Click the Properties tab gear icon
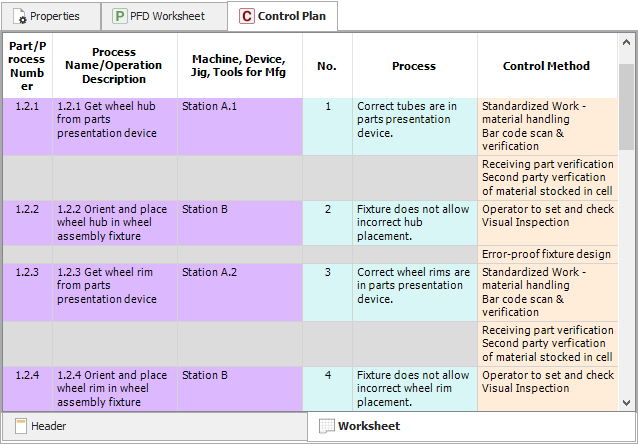This screenshot has width=638, height=444. 19,16
